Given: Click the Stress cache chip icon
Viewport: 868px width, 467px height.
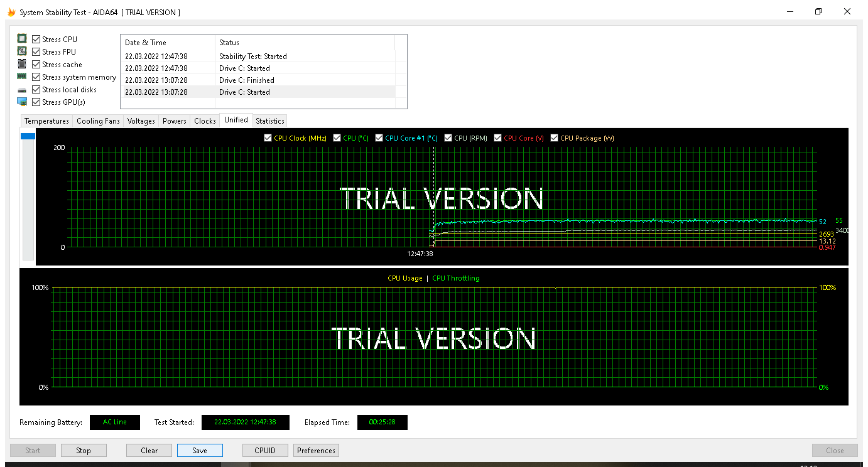Looking at the screenshot, I should click(x=22, y=64).
